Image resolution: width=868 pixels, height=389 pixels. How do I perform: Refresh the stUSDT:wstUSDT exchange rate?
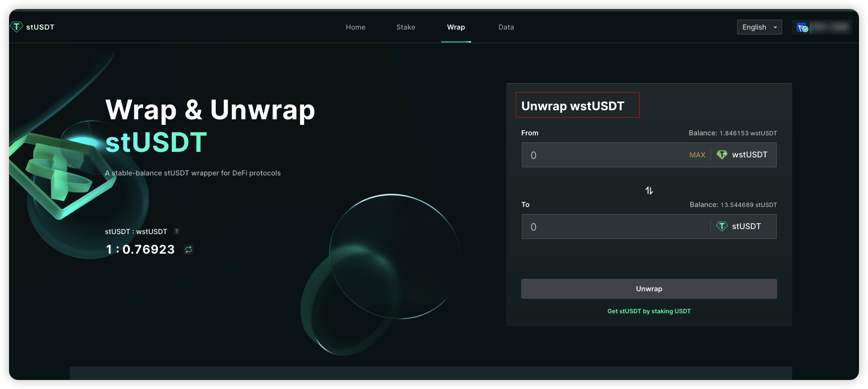pyautogui.click(x=189, y=250)
